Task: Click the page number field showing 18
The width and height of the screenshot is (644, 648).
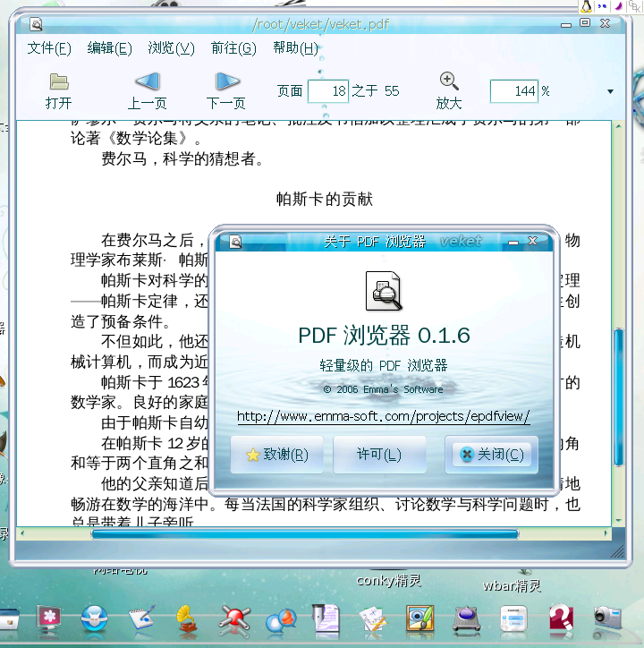Action: 328,91
